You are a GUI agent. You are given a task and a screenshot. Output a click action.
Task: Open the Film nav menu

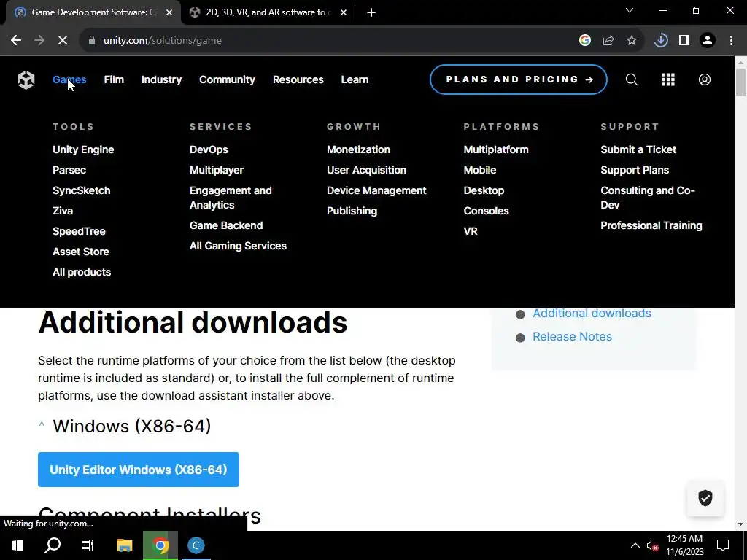114,79
